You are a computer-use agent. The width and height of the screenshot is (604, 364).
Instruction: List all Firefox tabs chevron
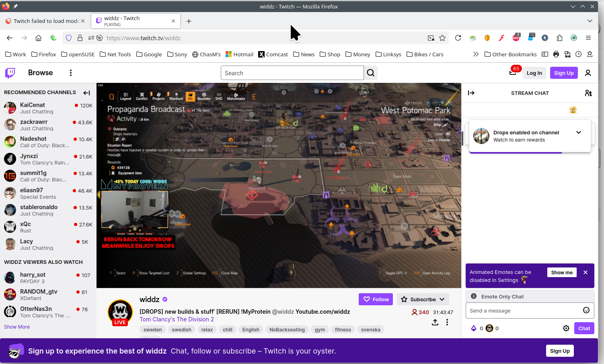pos(590,21)
